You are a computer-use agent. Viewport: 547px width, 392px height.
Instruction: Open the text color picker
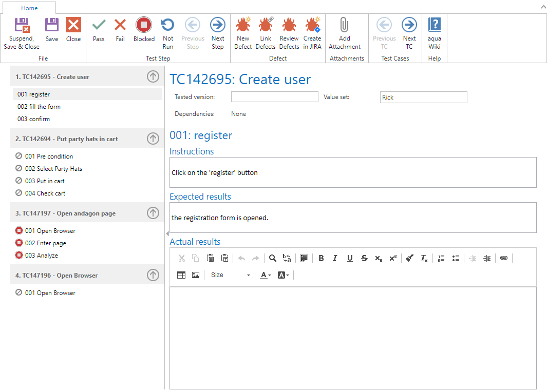point(266,275)
